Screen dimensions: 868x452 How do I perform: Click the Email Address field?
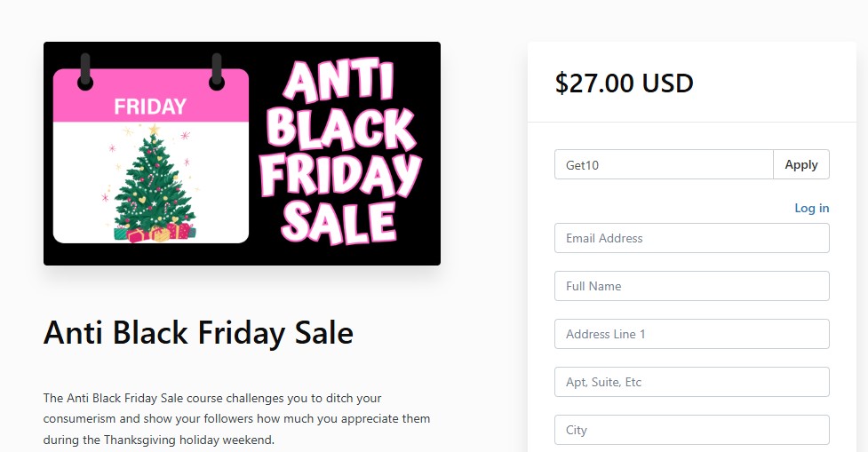pos(691,238)
